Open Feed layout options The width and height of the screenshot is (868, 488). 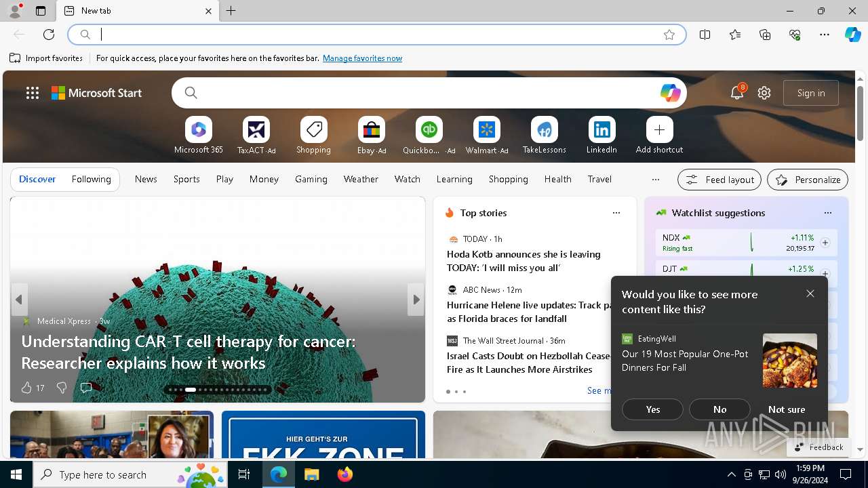(719, 180)
